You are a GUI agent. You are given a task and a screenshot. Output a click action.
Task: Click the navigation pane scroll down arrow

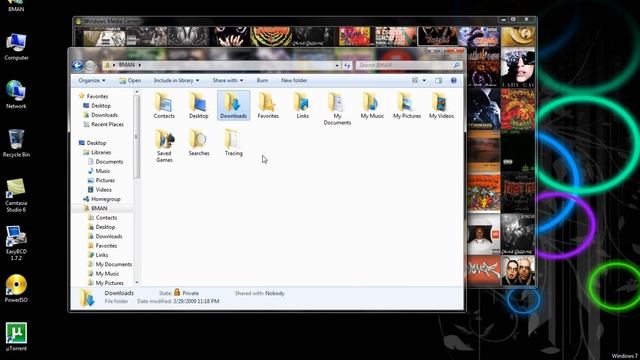137,282
